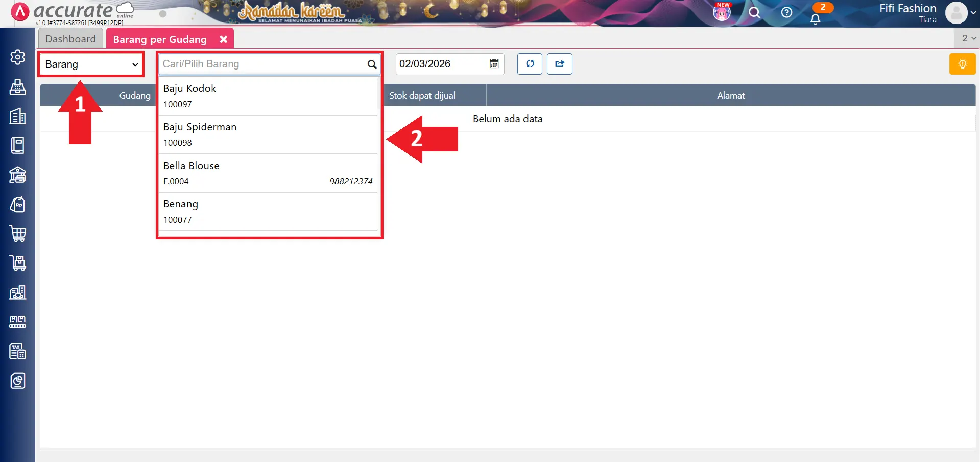Click the yellow lightbulb tips button
Image resolution: width=980 pixels, height=462 pixels.
(x=962, y=64)
